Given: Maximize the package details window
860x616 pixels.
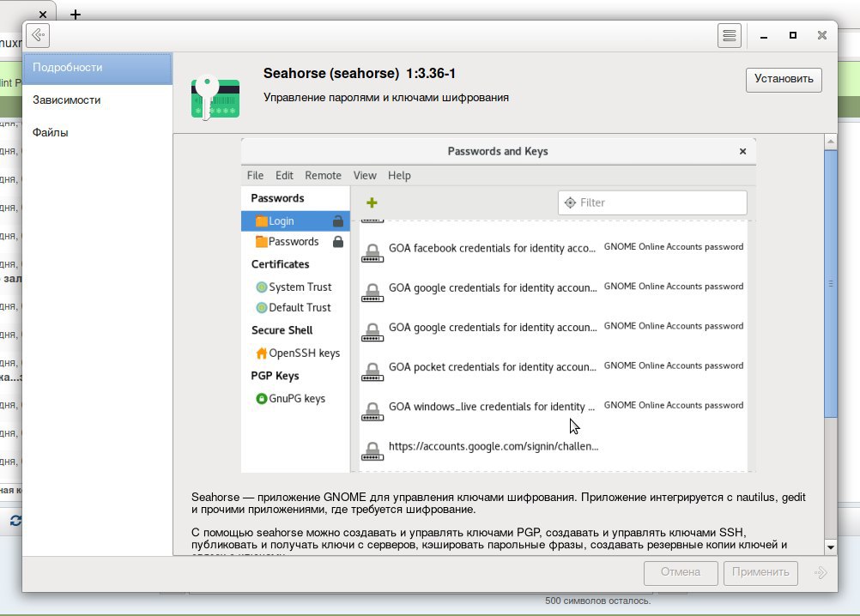Looking at the screenshot, I should pos(792,36).
